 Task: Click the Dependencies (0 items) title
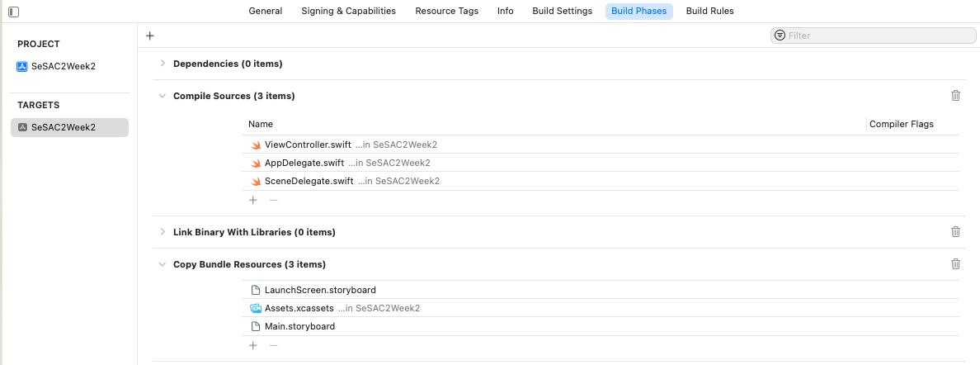coord(228,64)
